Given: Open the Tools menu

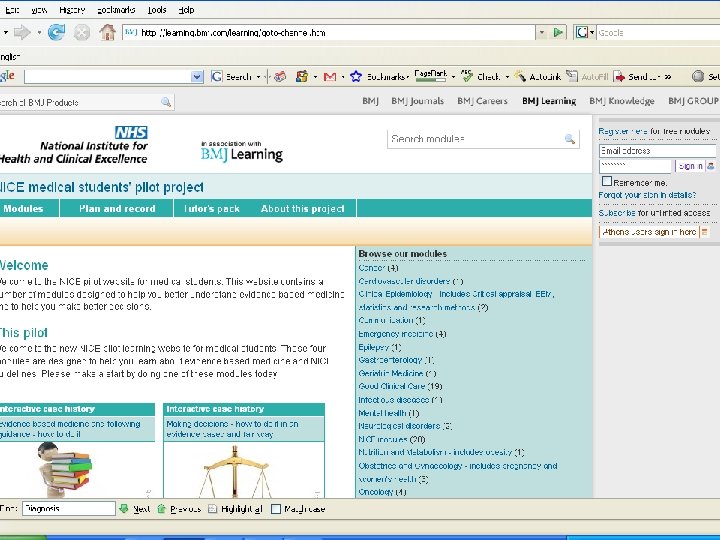Looking at the screenshot, I should 157,10.
